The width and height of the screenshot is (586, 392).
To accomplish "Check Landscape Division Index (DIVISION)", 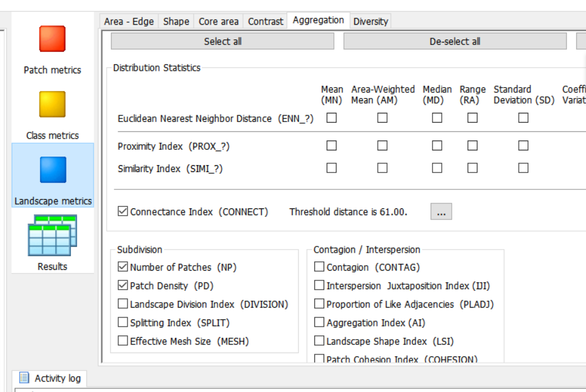I will [x=123, y=304].
